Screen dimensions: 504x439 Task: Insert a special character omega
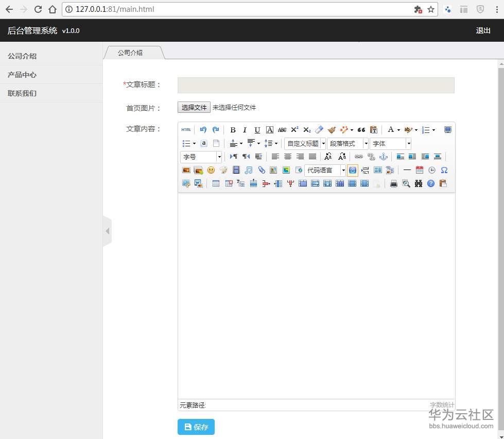point(444,170)
